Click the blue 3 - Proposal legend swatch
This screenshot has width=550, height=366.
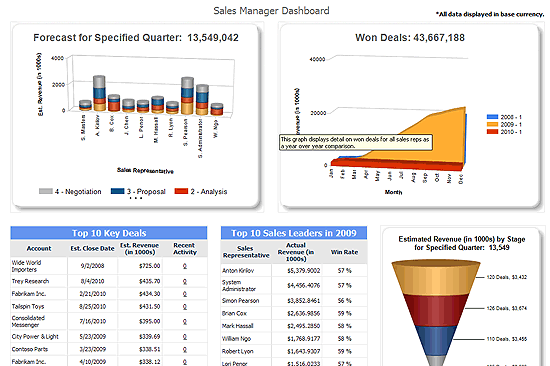[x=118, y=191]
